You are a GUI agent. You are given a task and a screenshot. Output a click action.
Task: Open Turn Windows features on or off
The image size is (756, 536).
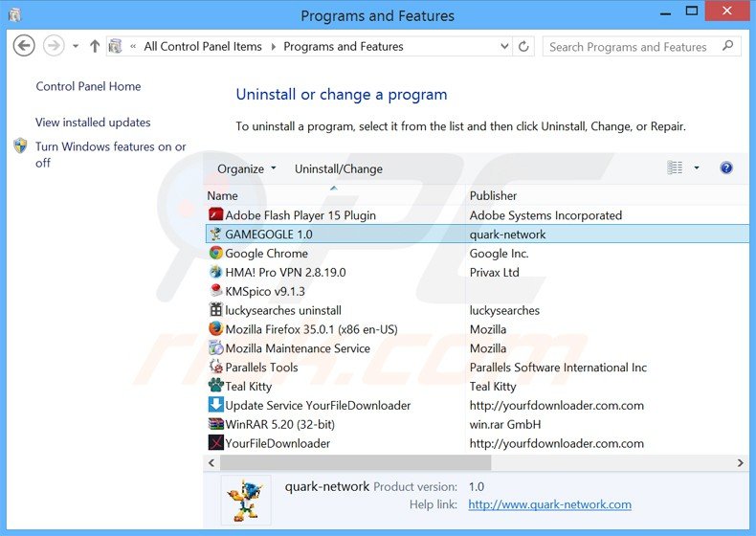pyautogui.click(x=110, y=154)
